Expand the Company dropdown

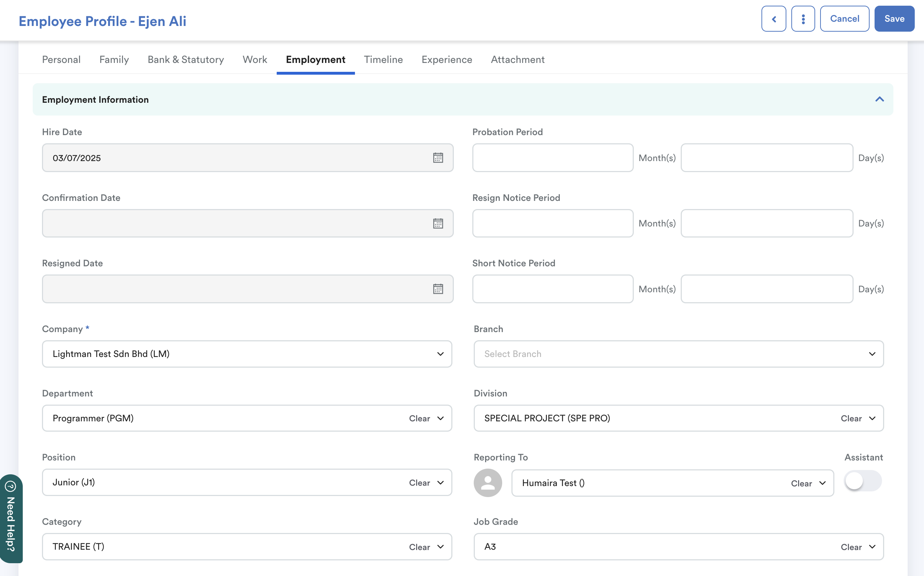point(440,354)
